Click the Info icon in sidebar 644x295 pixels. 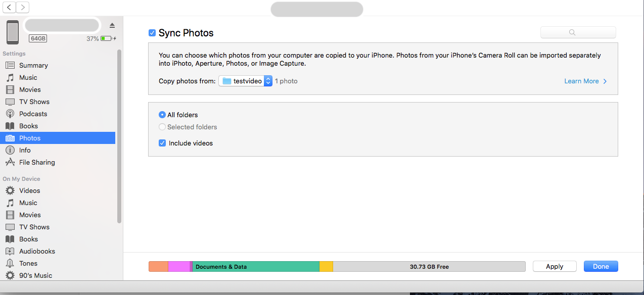(x=10, y=150)
